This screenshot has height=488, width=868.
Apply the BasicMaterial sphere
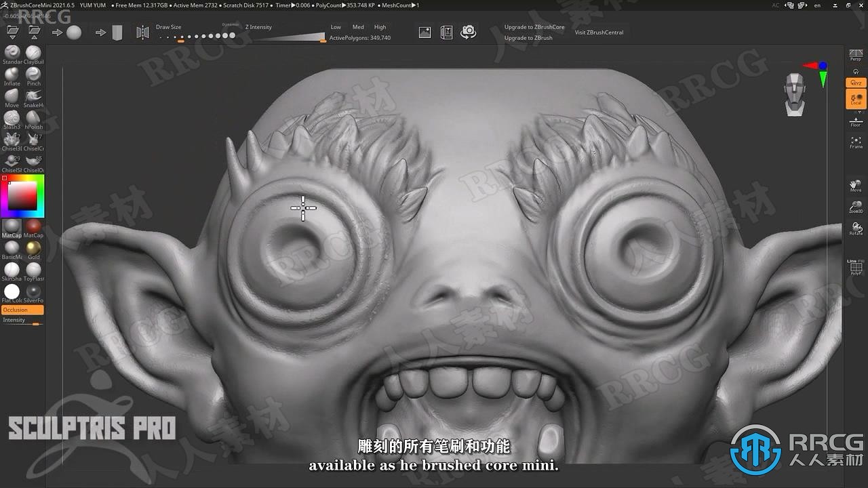(x=12, y=250)
